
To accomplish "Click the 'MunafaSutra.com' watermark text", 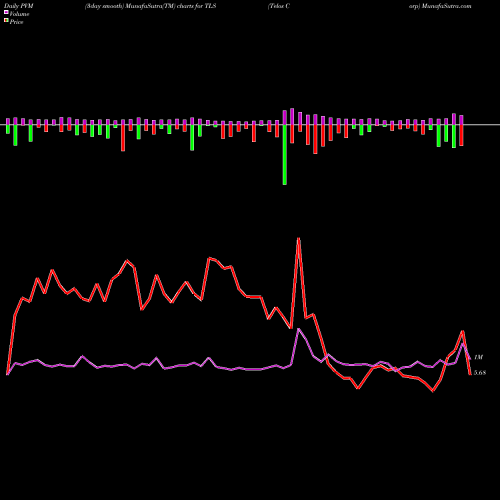I will [x=446, y=6].
